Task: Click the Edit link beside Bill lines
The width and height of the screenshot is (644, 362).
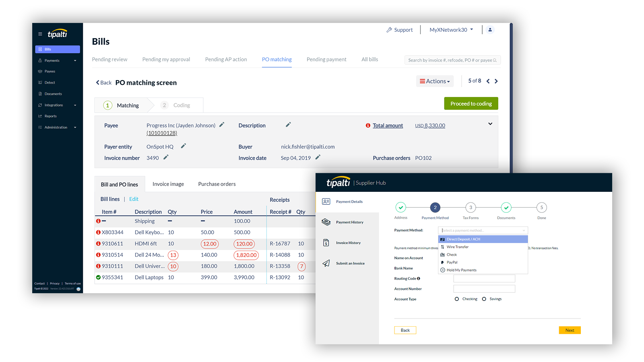Action: pyautogui.click(x=134, y=199)
